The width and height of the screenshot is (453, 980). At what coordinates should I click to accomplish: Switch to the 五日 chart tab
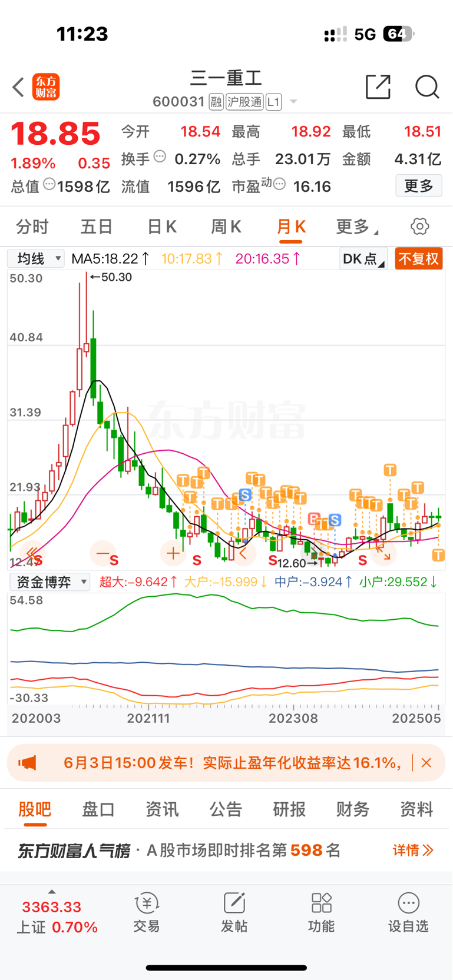[x=97, y=227]
